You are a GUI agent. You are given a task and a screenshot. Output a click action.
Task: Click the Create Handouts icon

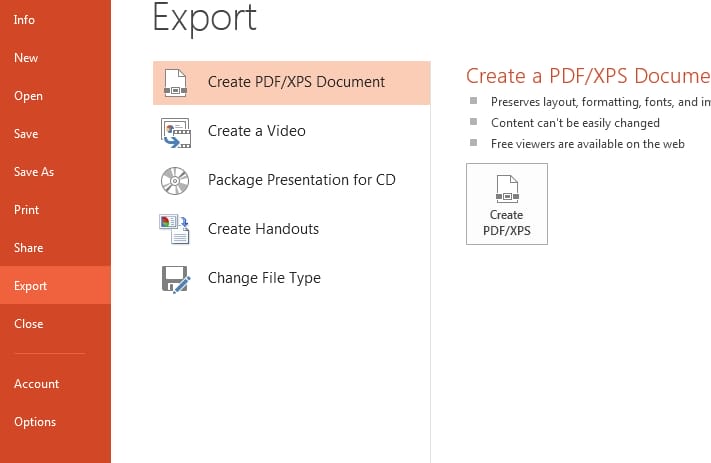[x=175, y=229]
